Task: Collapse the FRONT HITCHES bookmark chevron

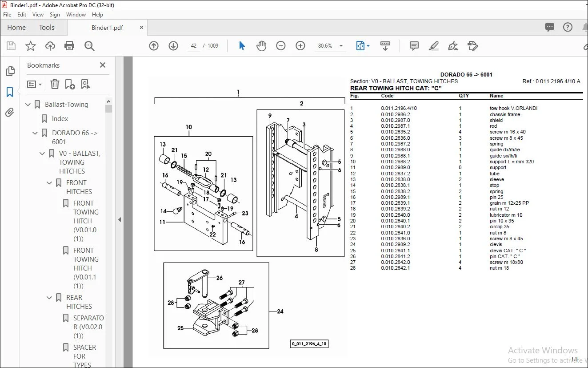Action: pyautogui.click(x=50, y=183)
